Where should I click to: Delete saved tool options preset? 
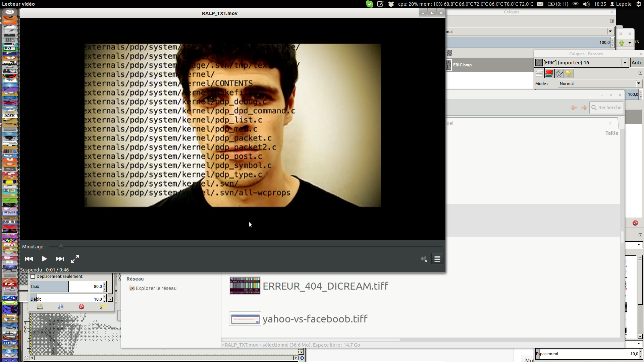[82, 307]
